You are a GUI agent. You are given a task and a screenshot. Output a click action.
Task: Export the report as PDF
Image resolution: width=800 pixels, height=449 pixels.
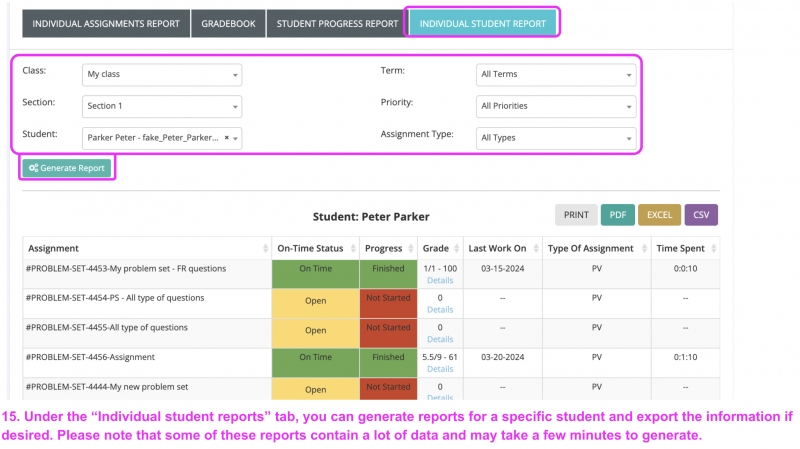coord(618,214)
